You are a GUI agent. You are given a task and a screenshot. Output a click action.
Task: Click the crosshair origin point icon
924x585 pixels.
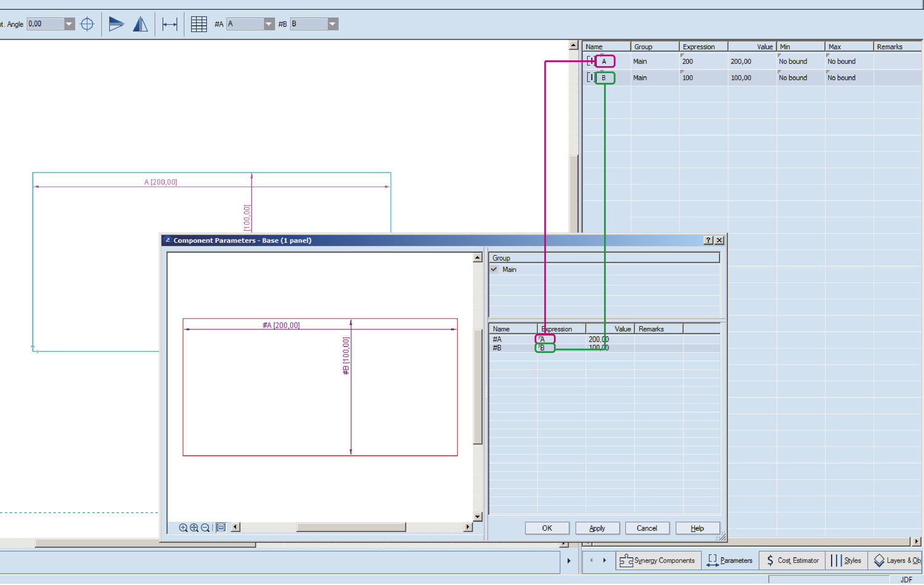pyautogui.click(x=87, y=24)
